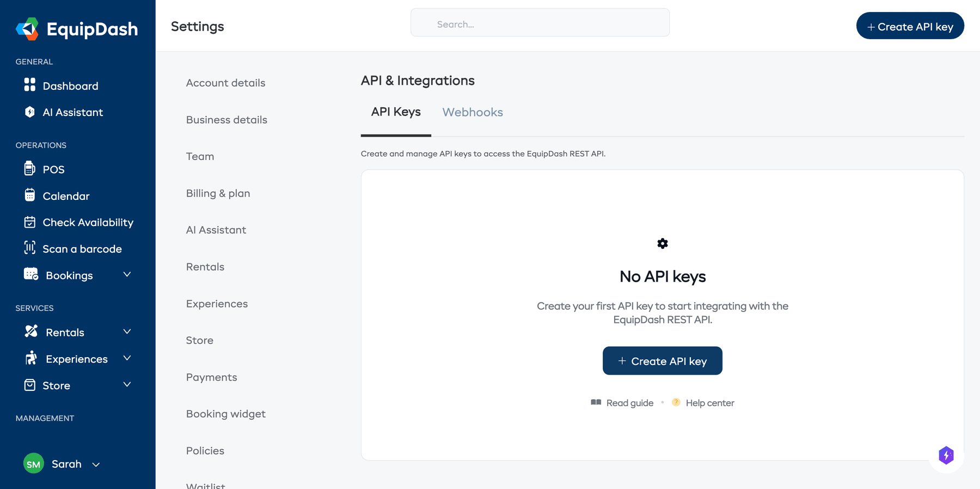Click Scan a barcode label
The image size is (980, 489).
click(82, 249)
